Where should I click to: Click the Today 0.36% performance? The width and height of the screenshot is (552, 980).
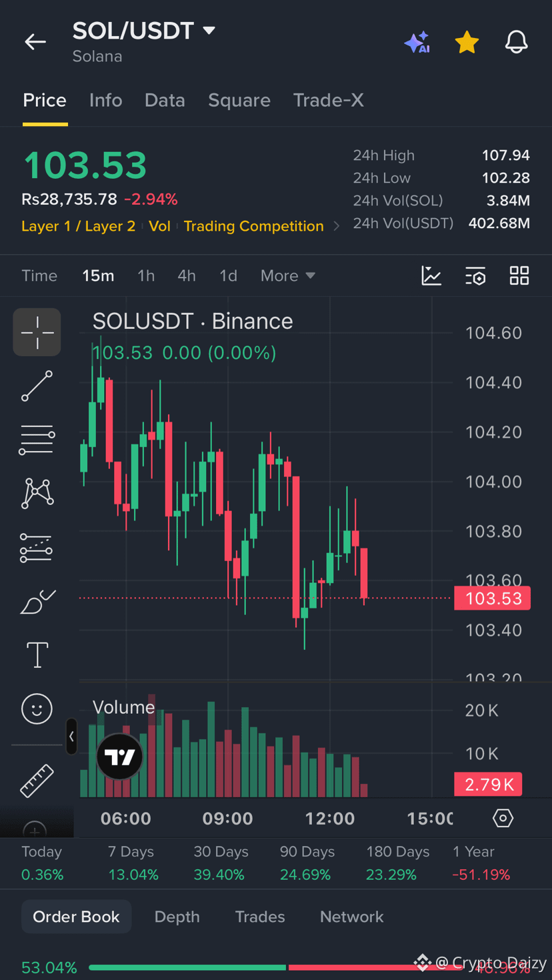coord(42,863)
